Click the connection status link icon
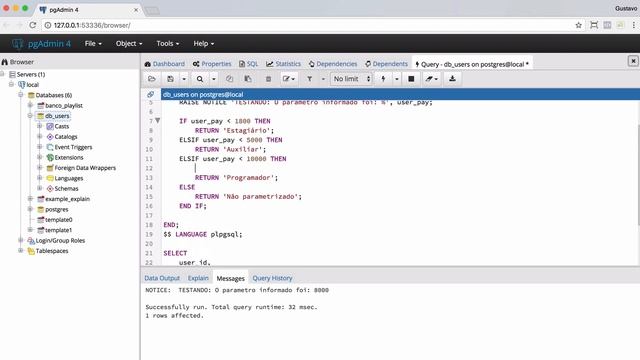This screenshot has width=640, height=360. click(x=151, y=94)
